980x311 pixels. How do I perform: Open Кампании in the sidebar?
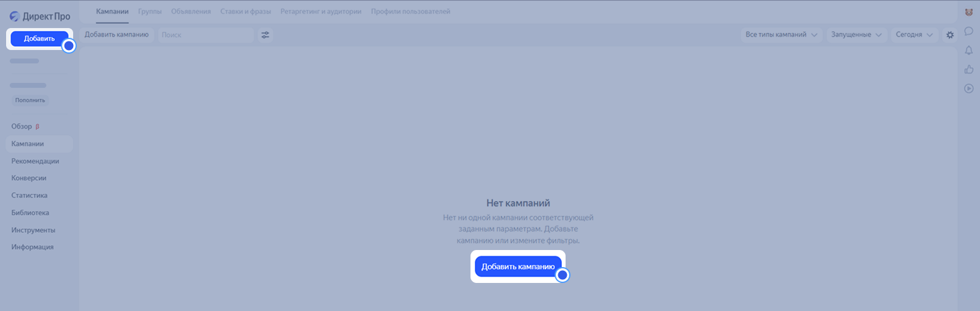tap(40, 144)
